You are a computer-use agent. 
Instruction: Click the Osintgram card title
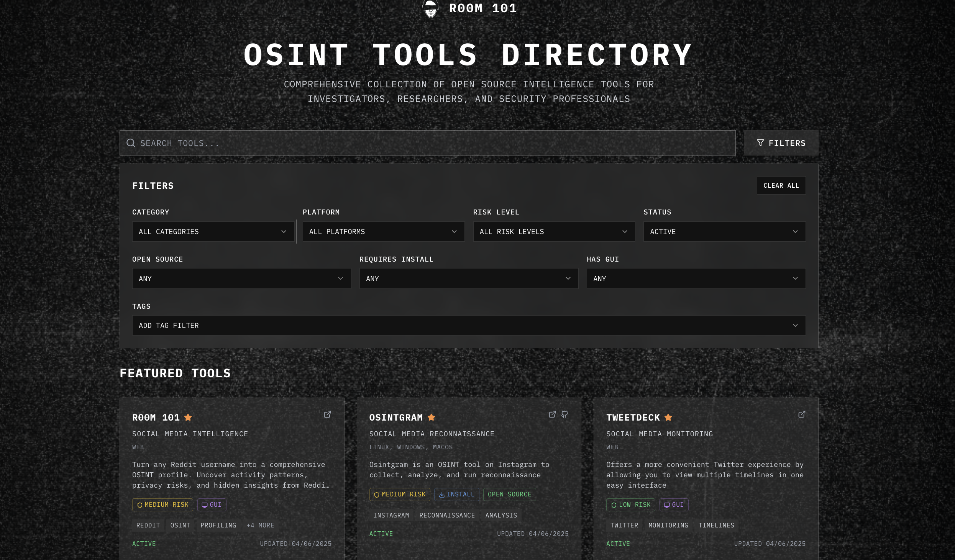click(x=396, y=418)
